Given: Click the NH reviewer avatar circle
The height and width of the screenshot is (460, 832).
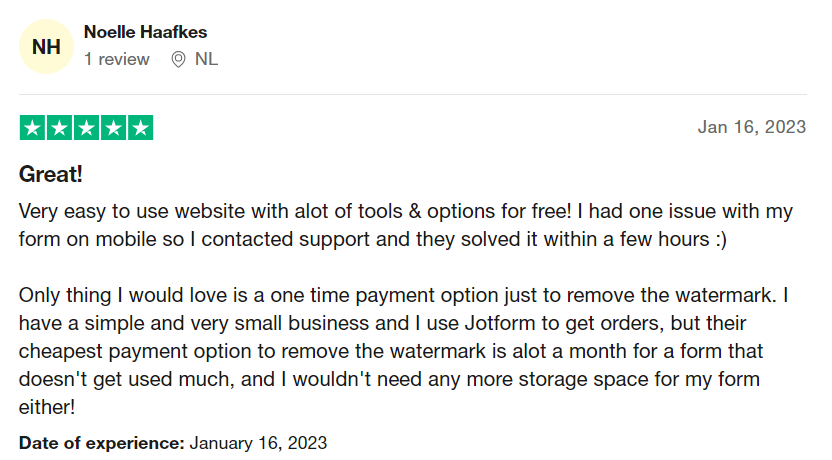Looking at the screenshot, I should [46, 46].
